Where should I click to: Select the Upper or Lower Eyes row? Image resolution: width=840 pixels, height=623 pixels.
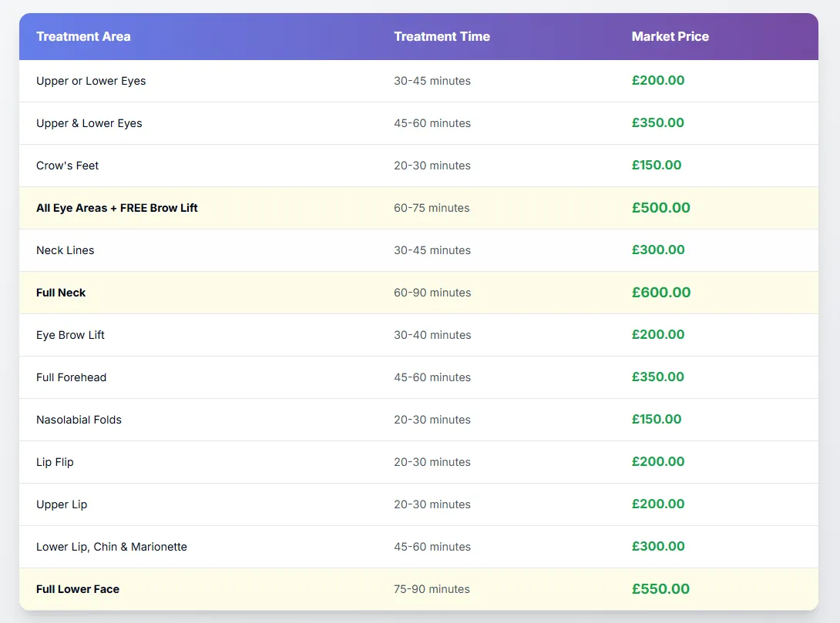91,81
